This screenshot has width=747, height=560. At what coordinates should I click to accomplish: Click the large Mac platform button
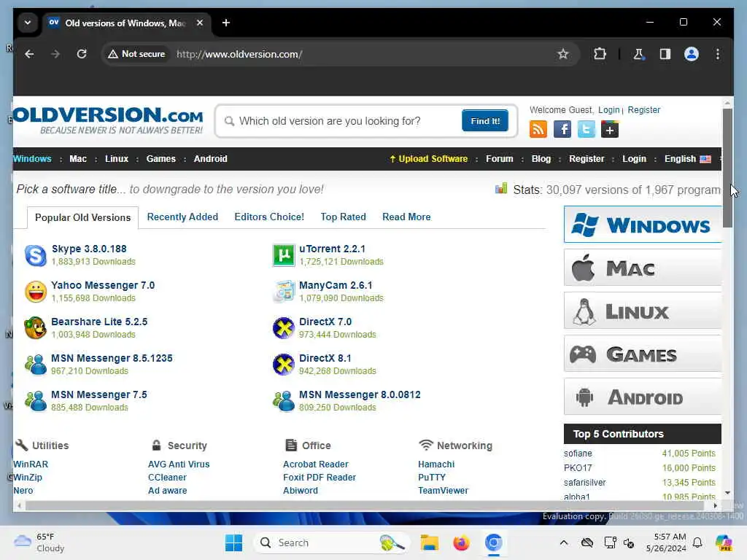click(x=643, y=268)
